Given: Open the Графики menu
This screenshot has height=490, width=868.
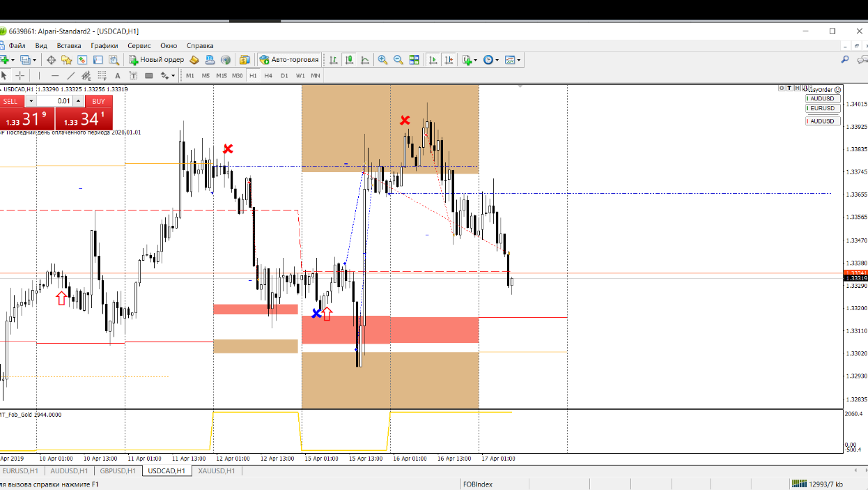Looking at the screenshot, I should [x=104, y=45].
